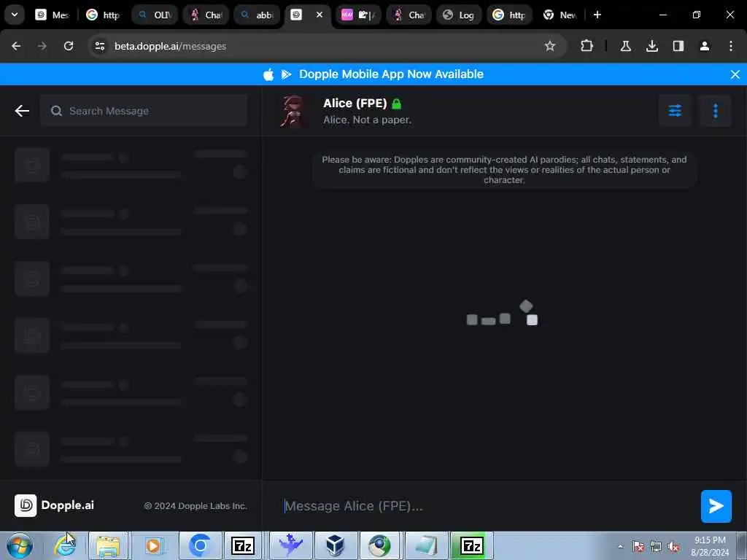The width and height of the screenshot is (747, 560).
Task: Open the Windows Start menu orb
Action: [x=20, y=545]
